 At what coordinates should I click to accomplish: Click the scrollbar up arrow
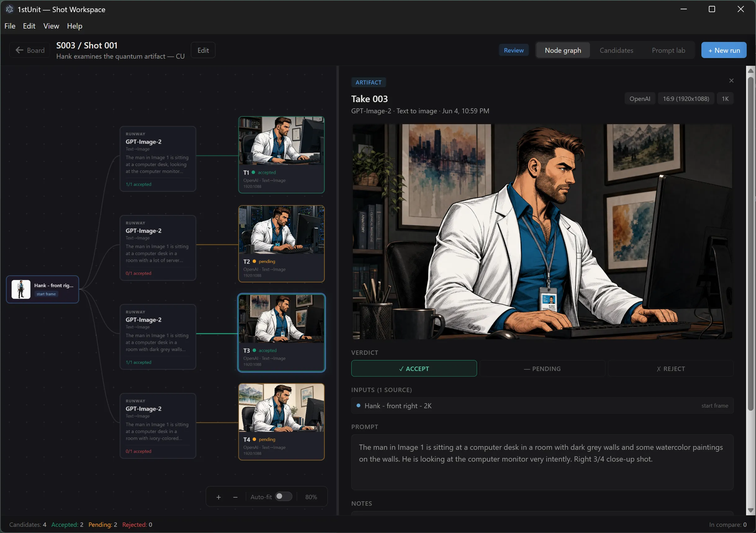[x=751, y=70]
